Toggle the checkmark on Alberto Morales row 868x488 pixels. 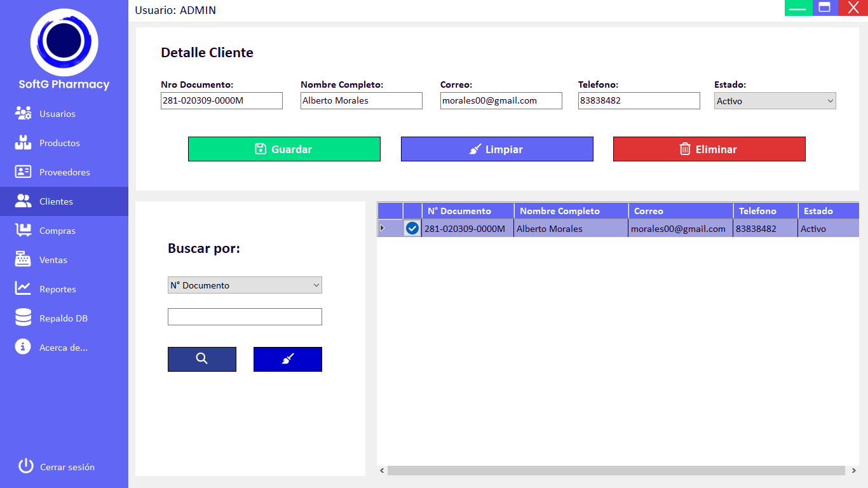[412, 228]
